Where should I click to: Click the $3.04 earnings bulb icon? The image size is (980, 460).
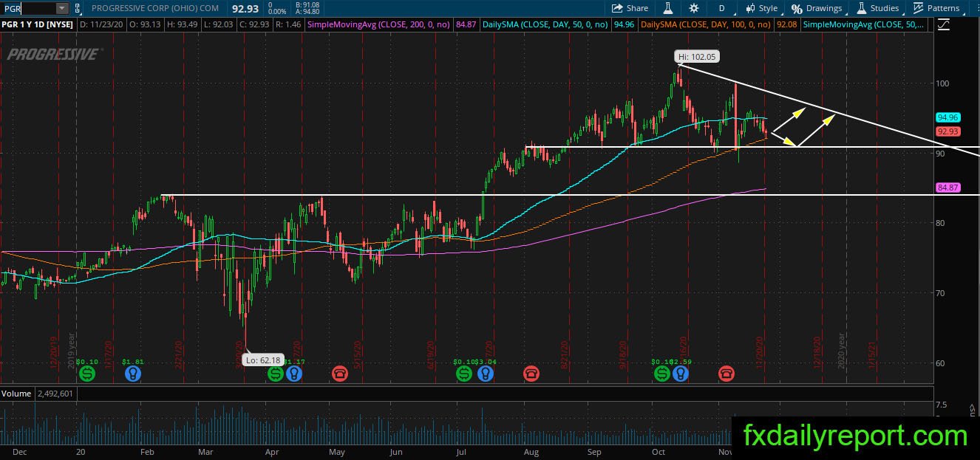pos(484,374)
